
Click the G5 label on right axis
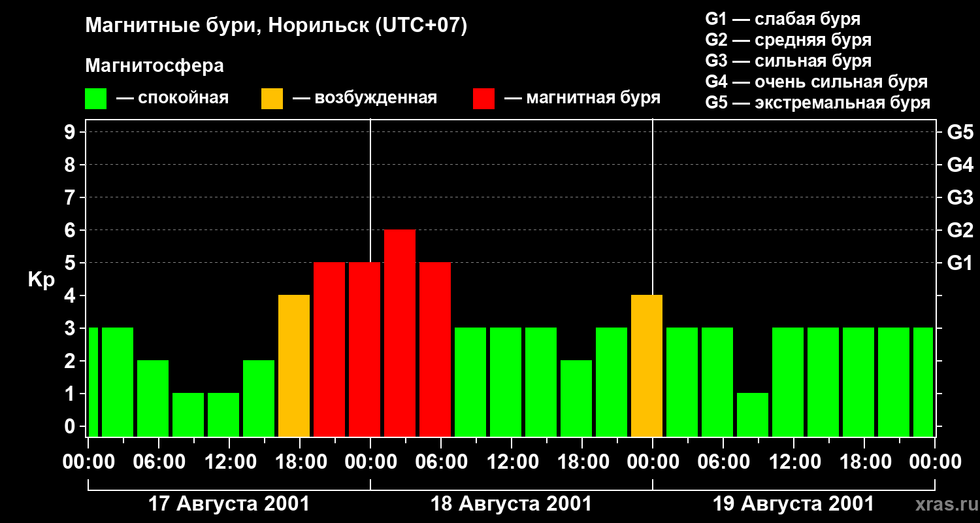[960, 132]
